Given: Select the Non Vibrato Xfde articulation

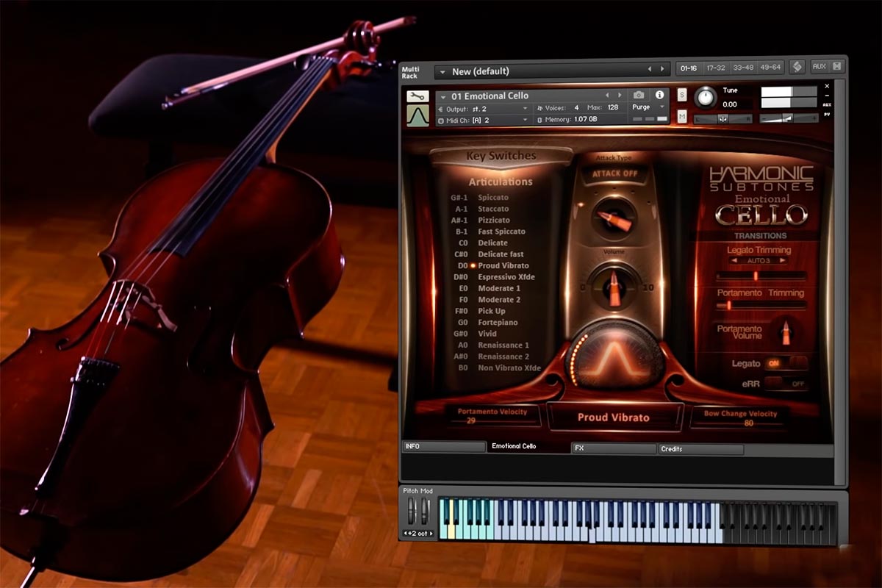Looking at the screenshot, I should (x=509, y=368).
